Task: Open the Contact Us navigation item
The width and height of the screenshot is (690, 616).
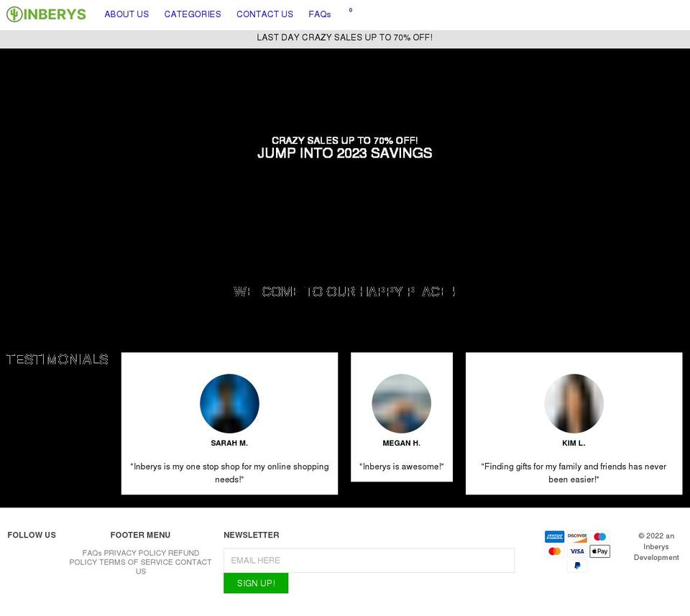Action: [264, 14]
